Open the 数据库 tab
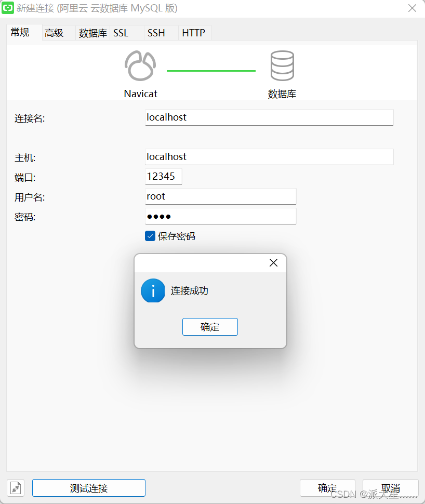425x504 pixels. 92,33
